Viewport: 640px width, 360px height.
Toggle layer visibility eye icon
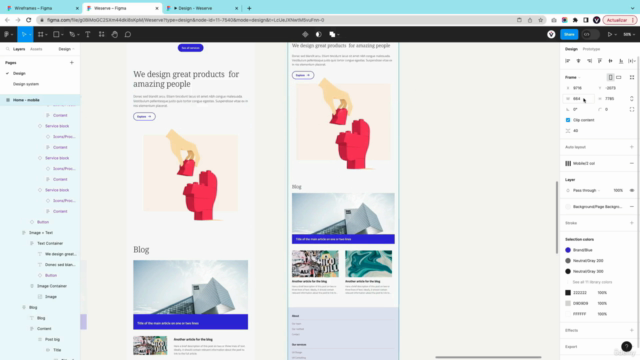632,190
